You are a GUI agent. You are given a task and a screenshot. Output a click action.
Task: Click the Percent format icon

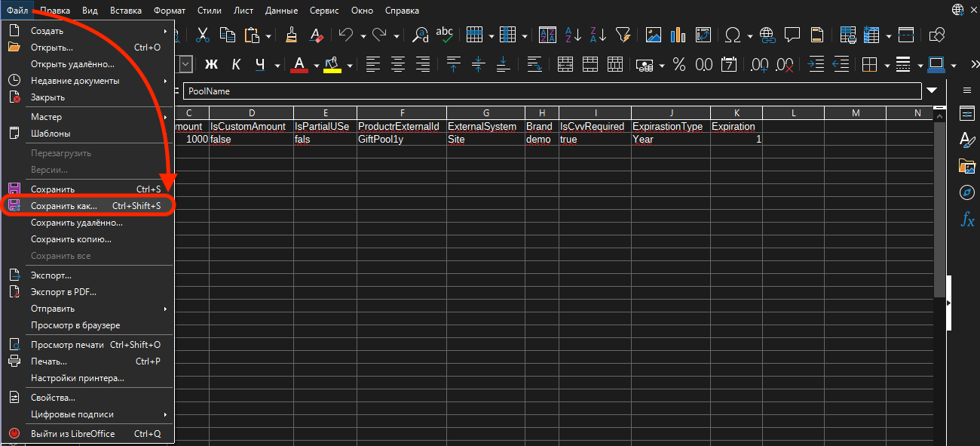point(679,65)
